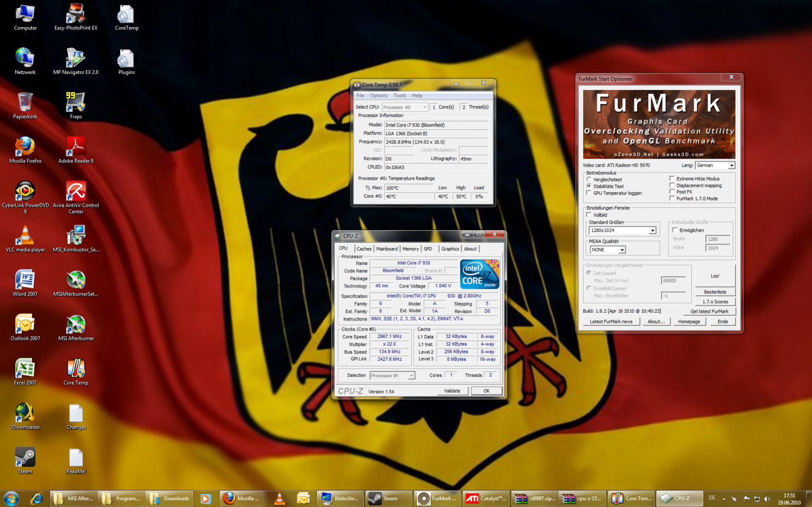Screen dimensions: 812x507
Task: Switch to CPU-Z Memory tab
Action: coord(410,249)
